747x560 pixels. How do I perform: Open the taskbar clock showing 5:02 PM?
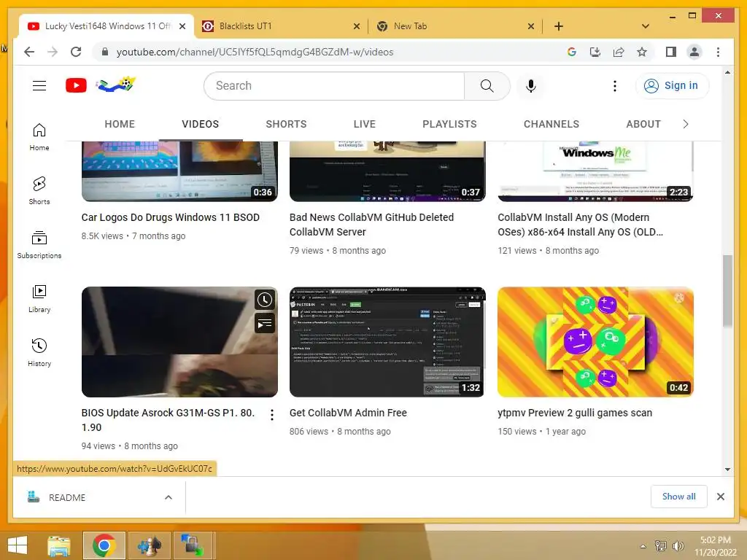(715, 545)
